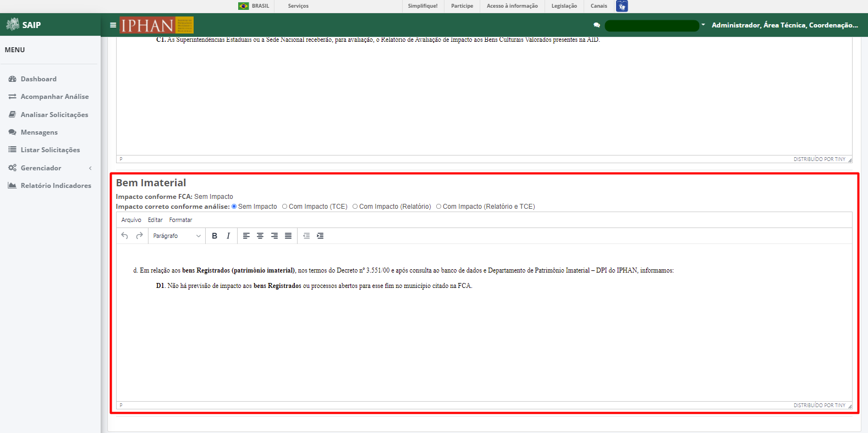
Task: Open Dashboard from sidebar menu
Action: pos(39,79)
